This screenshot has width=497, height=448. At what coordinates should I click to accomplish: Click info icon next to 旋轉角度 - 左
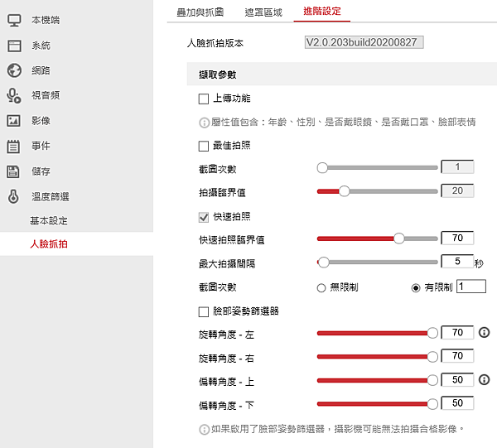(x=484, y=332)
